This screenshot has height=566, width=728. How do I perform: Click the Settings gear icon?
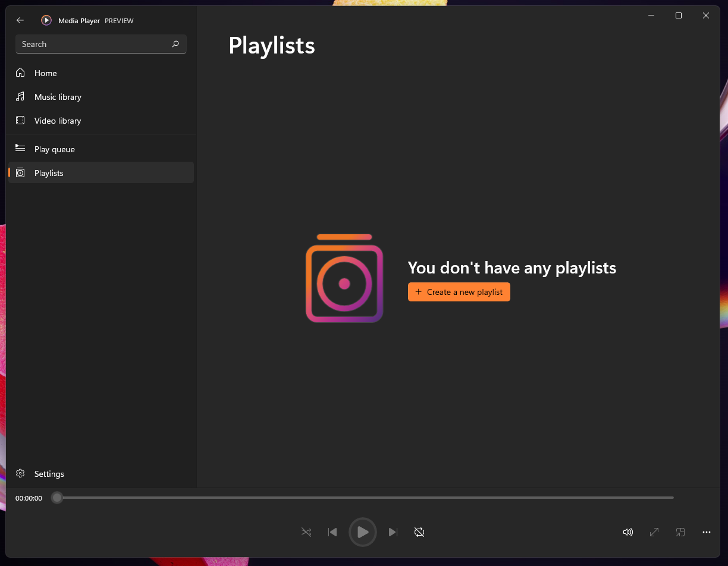[20, 474]
